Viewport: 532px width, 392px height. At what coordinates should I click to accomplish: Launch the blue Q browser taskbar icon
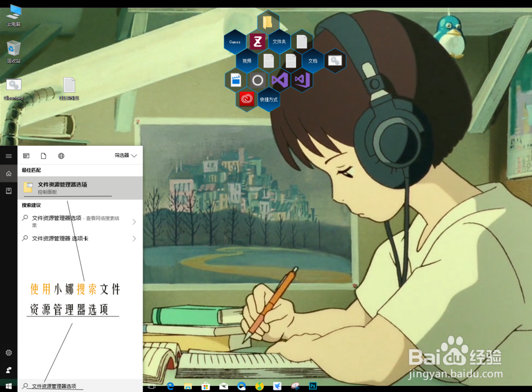click(242, 386)
